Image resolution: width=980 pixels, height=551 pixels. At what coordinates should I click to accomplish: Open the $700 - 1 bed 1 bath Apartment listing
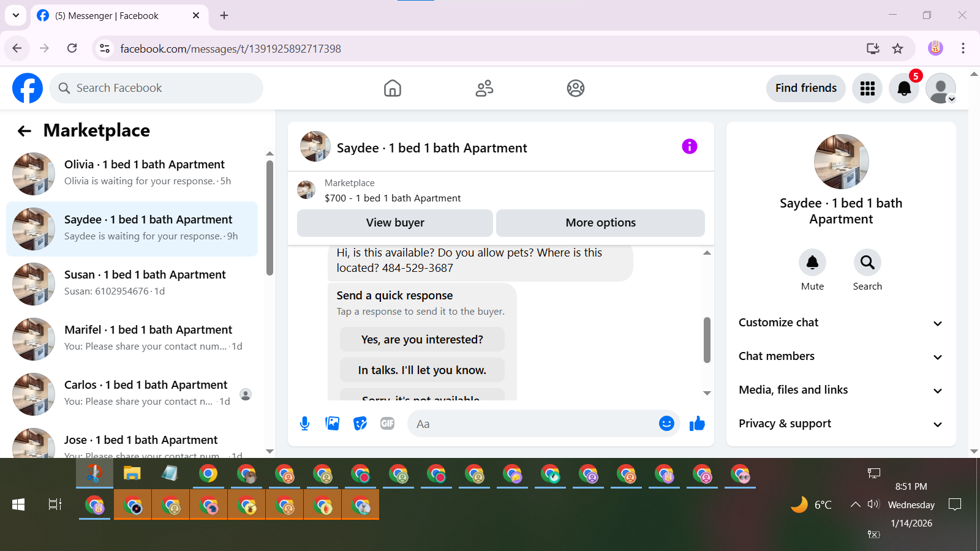coord(392,198)
